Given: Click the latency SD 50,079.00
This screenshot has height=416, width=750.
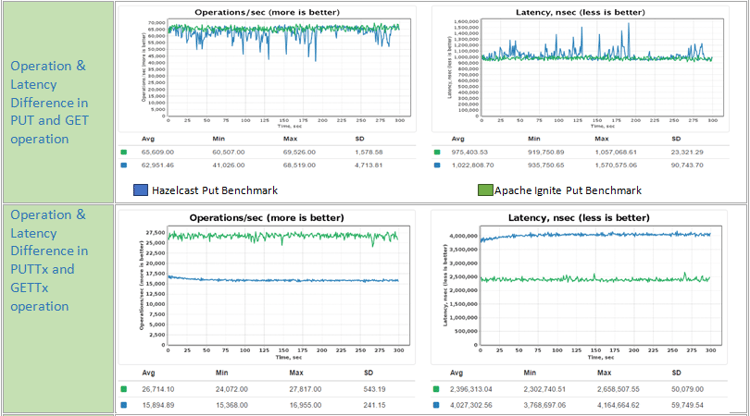Looking at the screenshot, I should [687, 389].
